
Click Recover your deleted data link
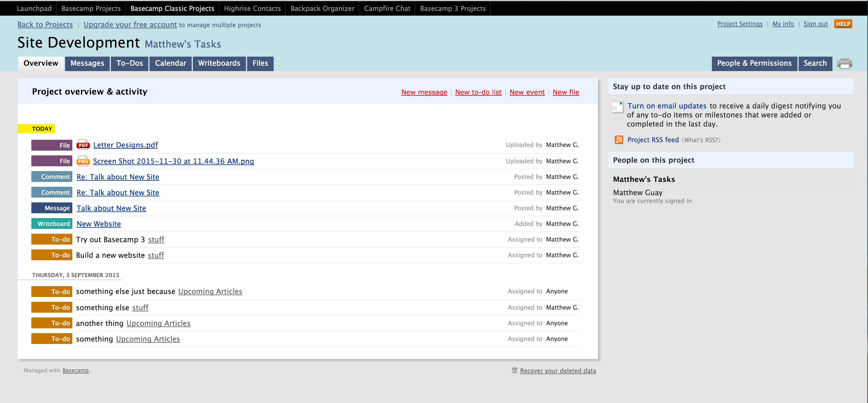[x=558, y=371]
